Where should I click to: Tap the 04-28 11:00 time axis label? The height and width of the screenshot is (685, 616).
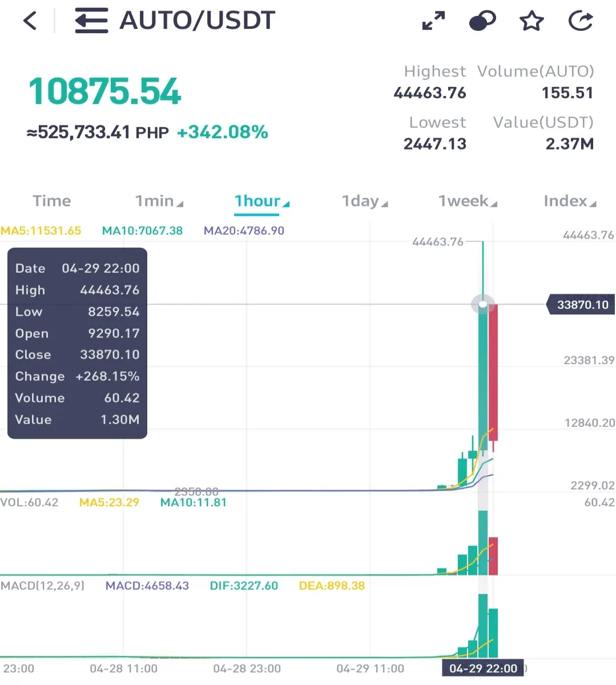pyautogui.click(x=124, y=668)
